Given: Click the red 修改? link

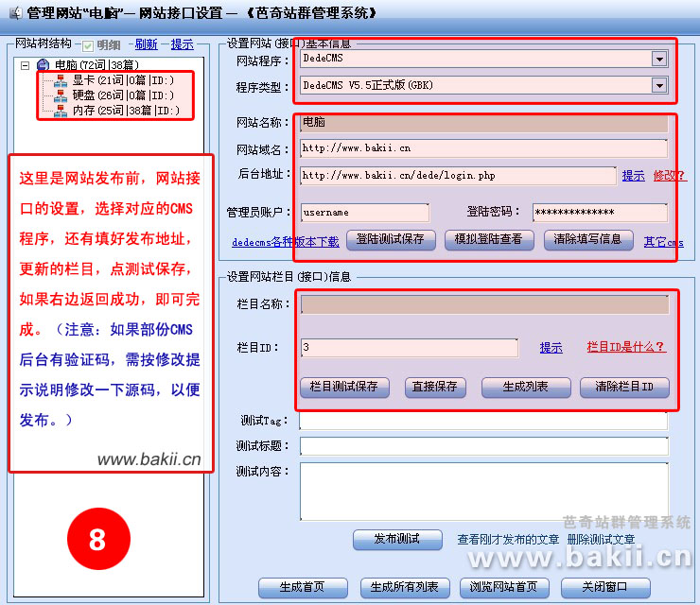Looking at the screenshot, I should coord(669,176).
